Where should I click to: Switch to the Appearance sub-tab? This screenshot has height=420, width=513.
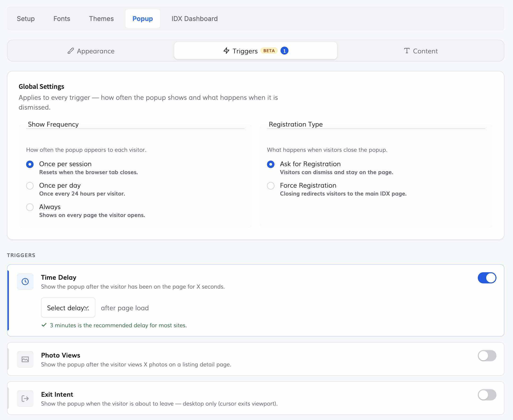point(91,51)
